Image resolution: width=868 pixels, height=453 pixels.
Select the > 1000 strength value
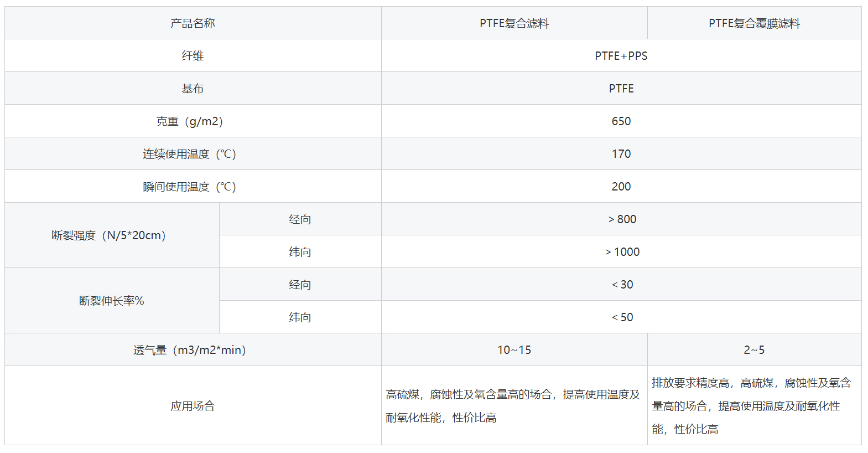622,252
